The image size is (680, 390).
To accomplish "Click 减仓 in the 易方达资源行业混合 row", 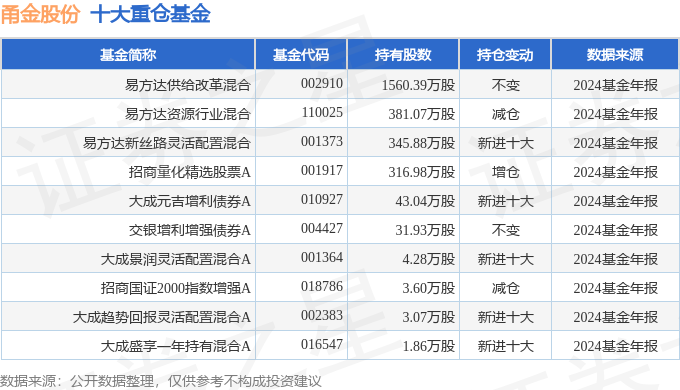I will pos(505,114).
